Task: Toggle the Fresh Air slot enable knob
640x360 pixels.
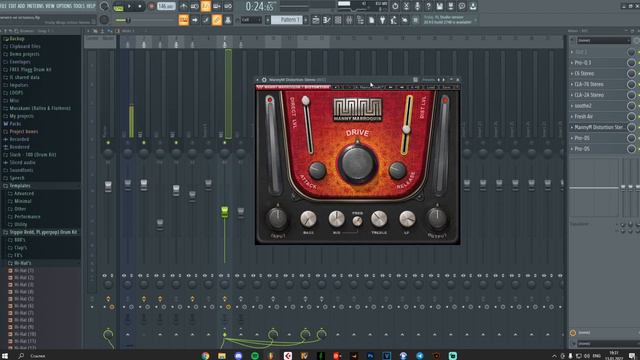Action: click(x=631, y=117)
